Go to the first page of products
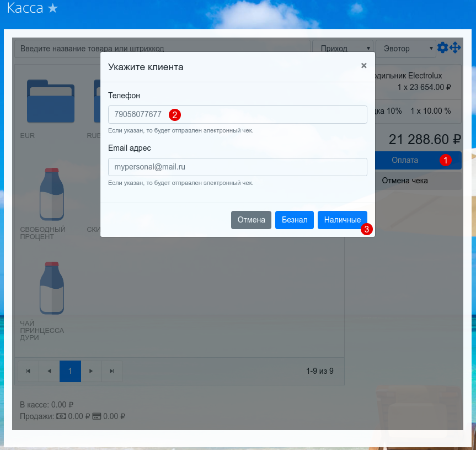 (x=28, y=371)
